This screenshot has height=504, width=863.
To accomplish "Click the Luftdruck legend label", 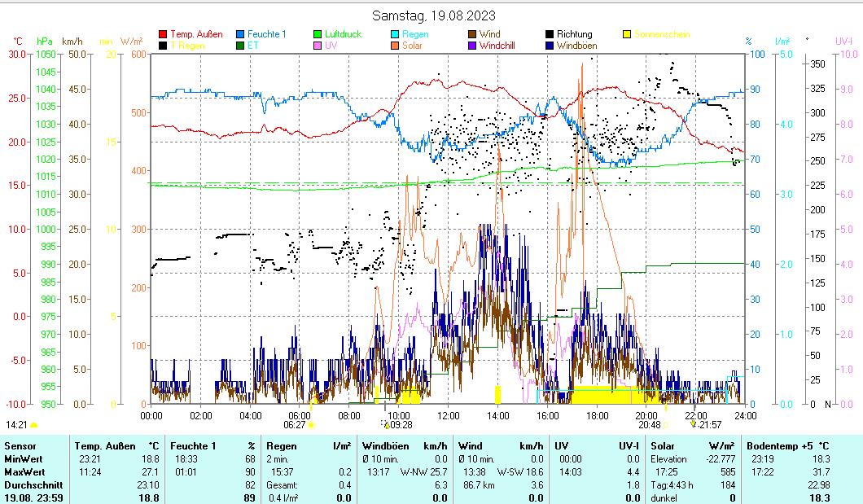I will pos(344,34).
